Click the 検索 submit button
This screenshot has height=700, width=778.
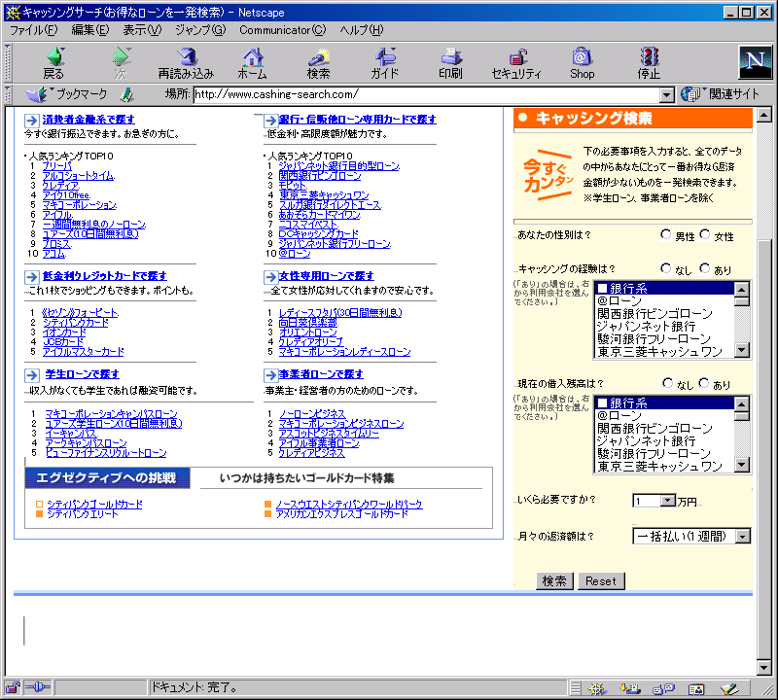554,581
